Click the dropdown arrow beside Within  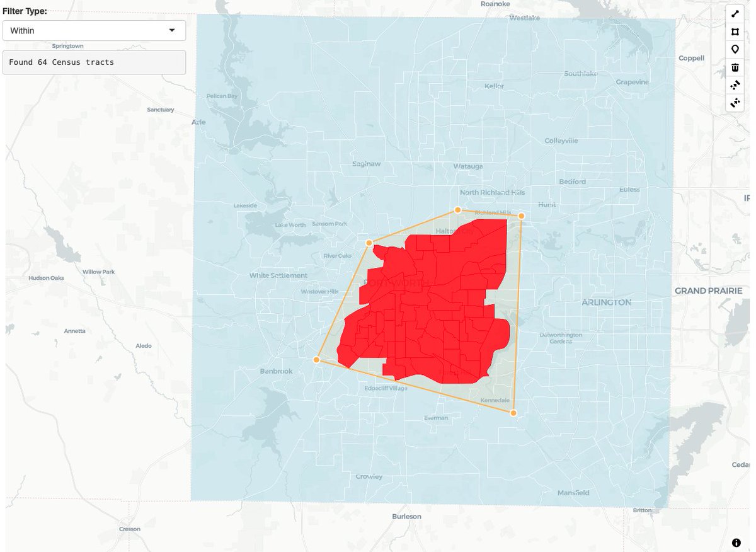pos(172,30)
